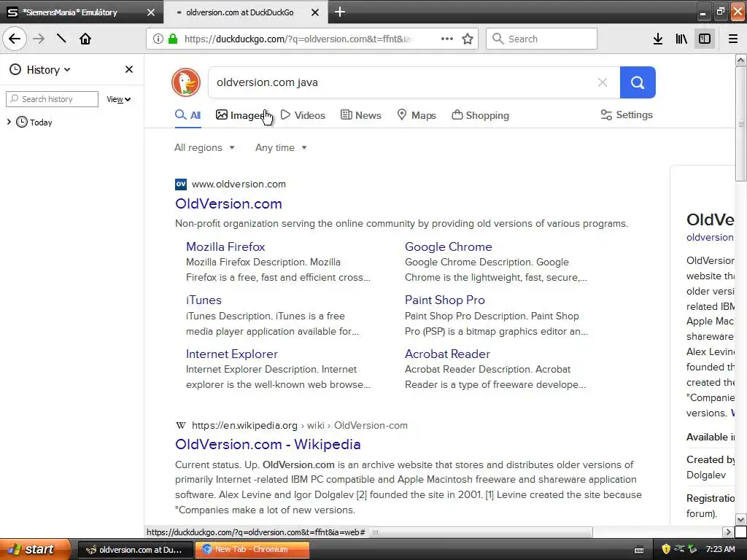Click the www.oldversion.com URL line
747x560 pixels.
point(239,184)
